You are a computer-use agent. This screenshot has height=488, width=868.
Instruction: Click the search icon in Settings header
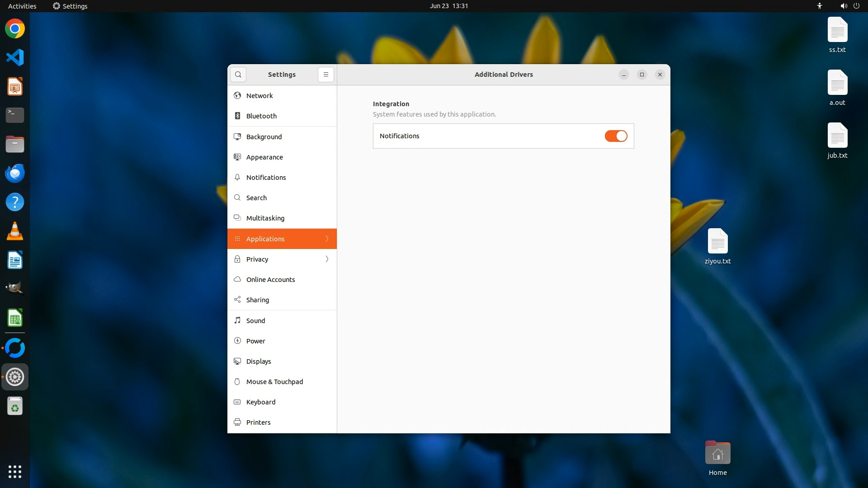tap(238, 75)
